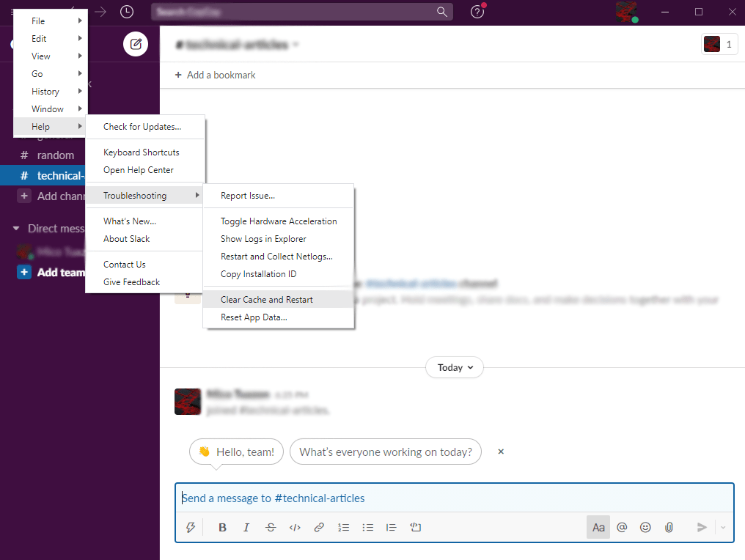Click Add a bookmark
The height and width of the screenshot is (560, 745).
pyautogui.click(x=214, y=74)
